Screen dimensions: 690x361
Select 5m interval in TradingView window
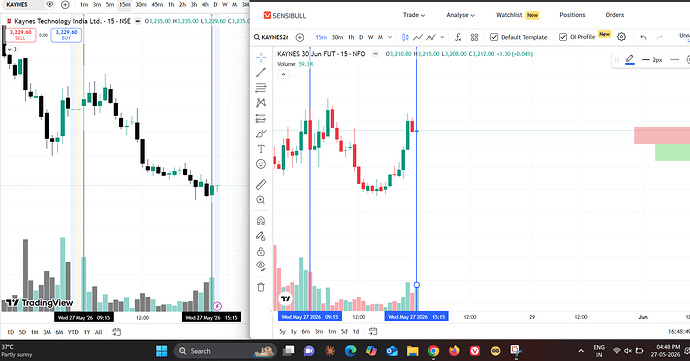[x=110, y=4]
